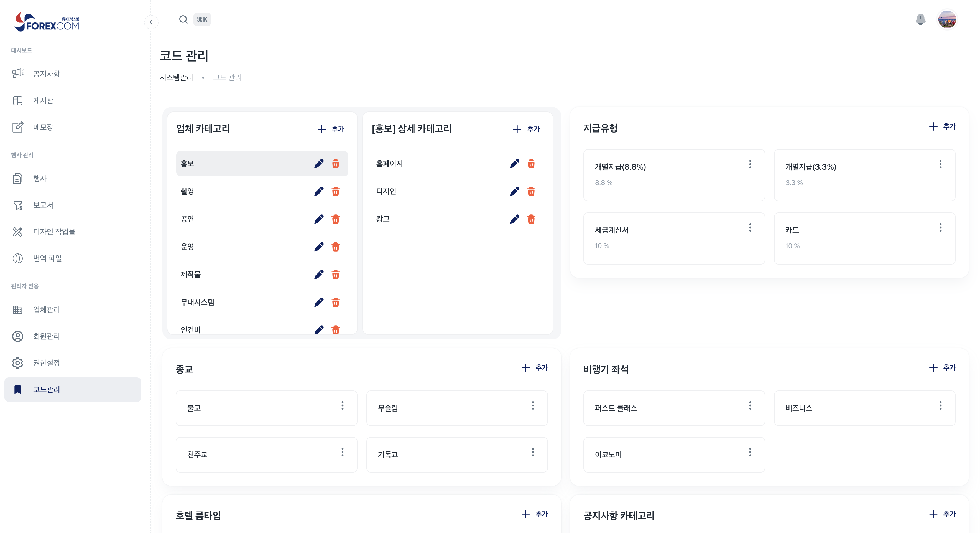
Task: Open the search magnifier icon
Action: (x=183, y=19)
